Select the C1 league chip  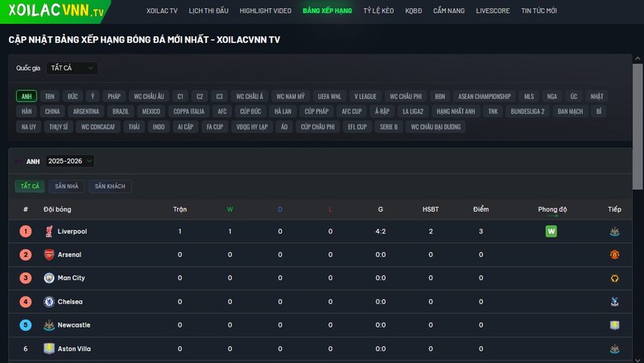[180, 96]
